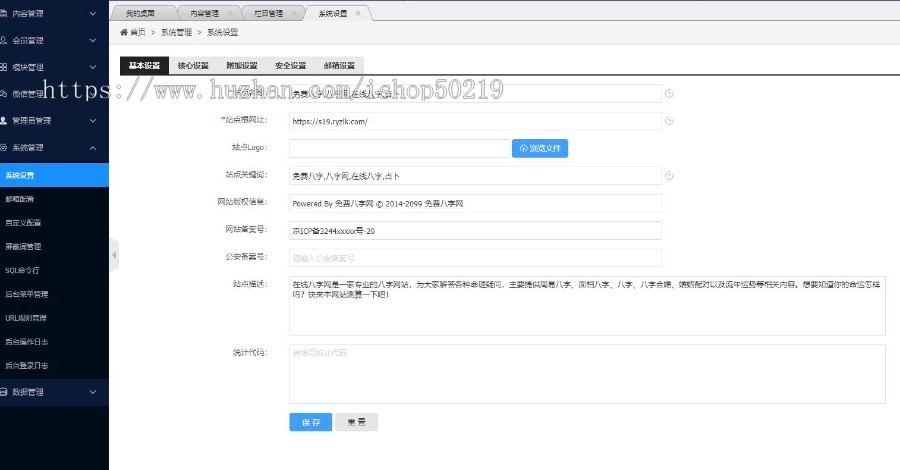The image size is (900, 470).
Task: Select the 基本设置 settings tab
Action: tap(144, 65)
